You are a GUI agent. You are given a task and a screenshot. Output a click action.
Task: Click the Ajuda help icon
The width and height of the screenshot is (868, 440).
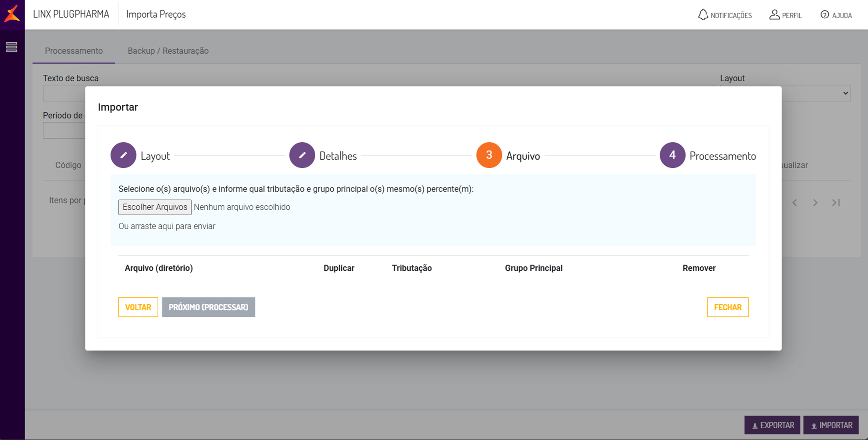[x=824, y=15]
